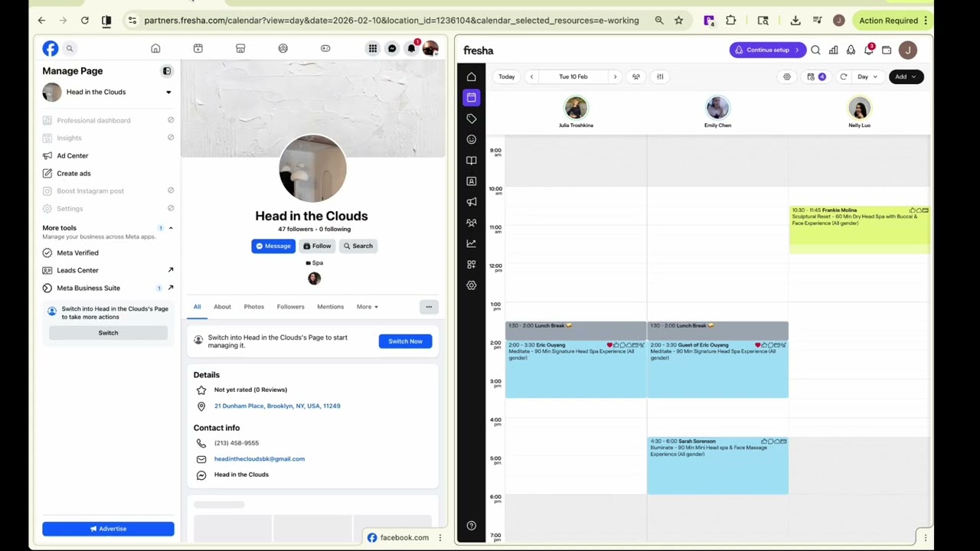The image size is (980, 551).
Task: Click the Message button on the page
Action: (x=273, y=246)
